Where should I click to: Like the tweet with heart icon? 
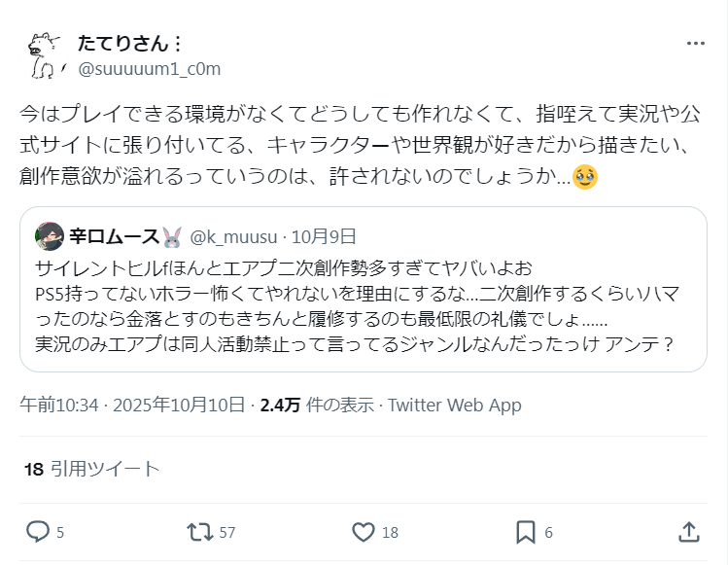tap(364, 532)
